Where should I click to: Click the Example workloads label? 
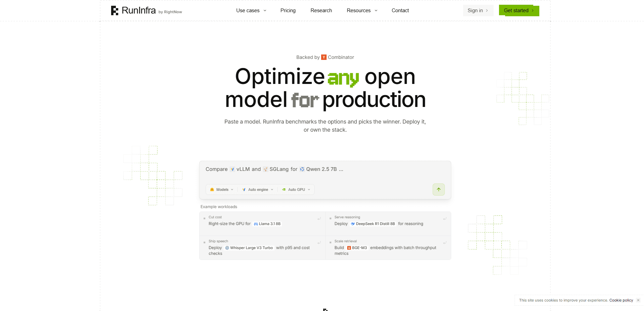[x=219, y=207]
